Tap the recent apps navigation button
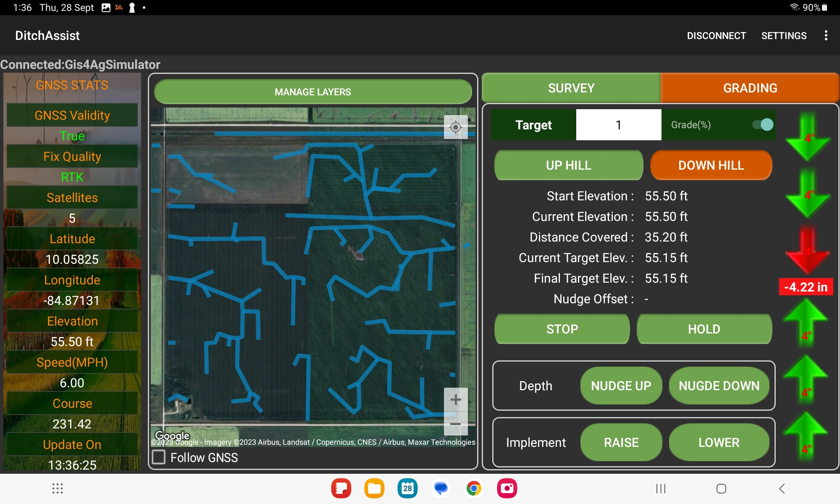 (x=661, y=488)
